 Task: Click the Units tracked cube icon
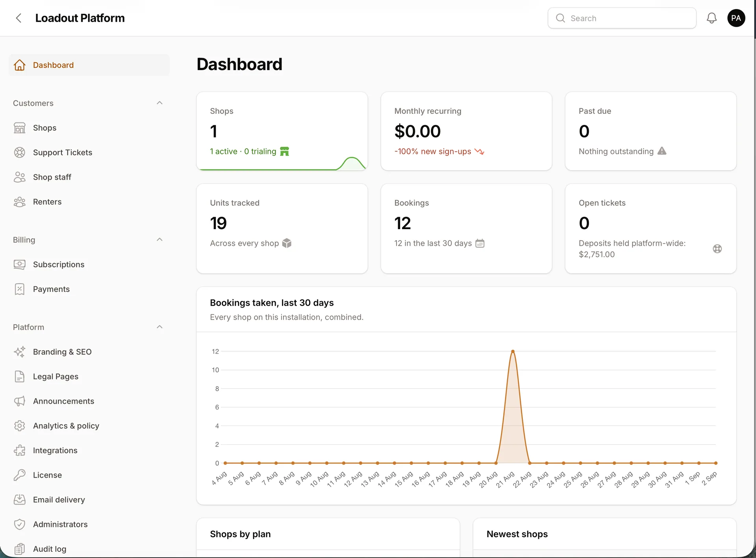click(x=287, y=243)
